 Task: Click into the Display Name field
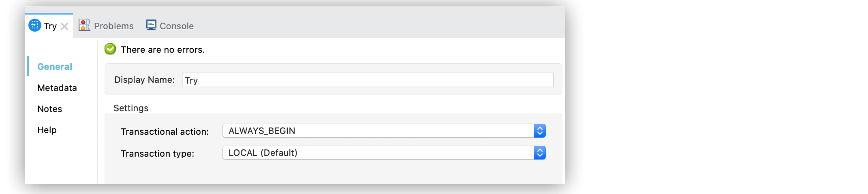tap(367, 80)
